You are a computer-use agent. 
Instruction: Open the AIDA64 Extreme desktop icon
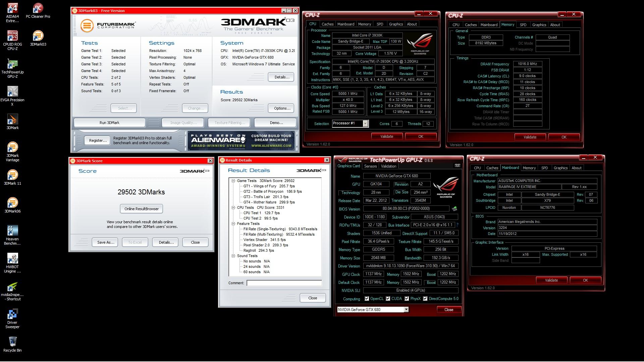(x=12, y=13)
